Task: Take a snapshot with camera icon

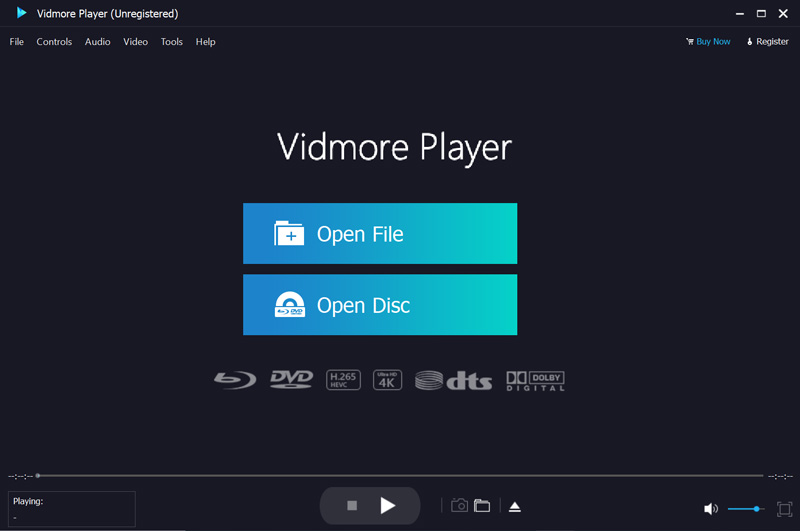Action: 459,505
